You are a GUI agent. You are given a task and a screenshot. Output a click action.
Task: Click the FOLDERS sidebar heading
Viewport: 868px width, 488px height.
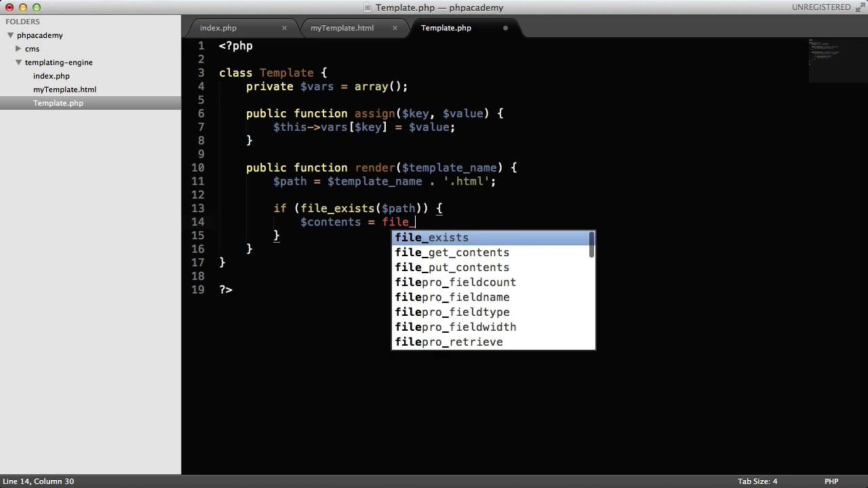[x=22, y=22]
